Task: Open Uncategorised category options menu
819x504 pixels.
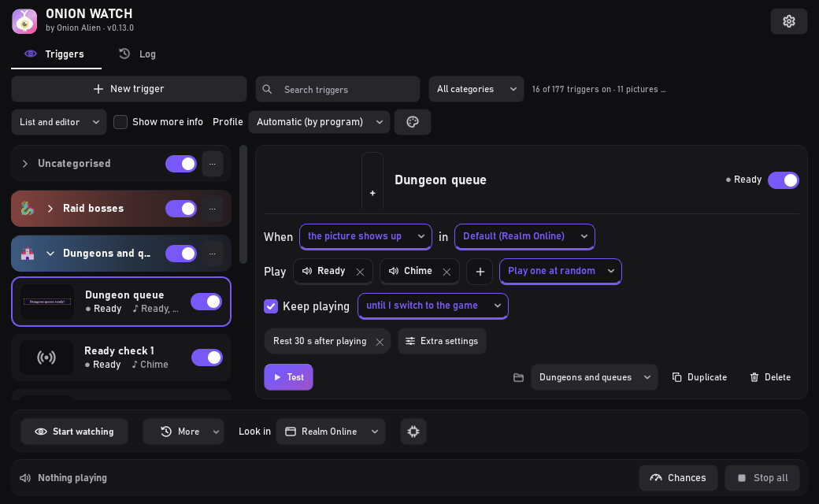Action: pos(213,164)
